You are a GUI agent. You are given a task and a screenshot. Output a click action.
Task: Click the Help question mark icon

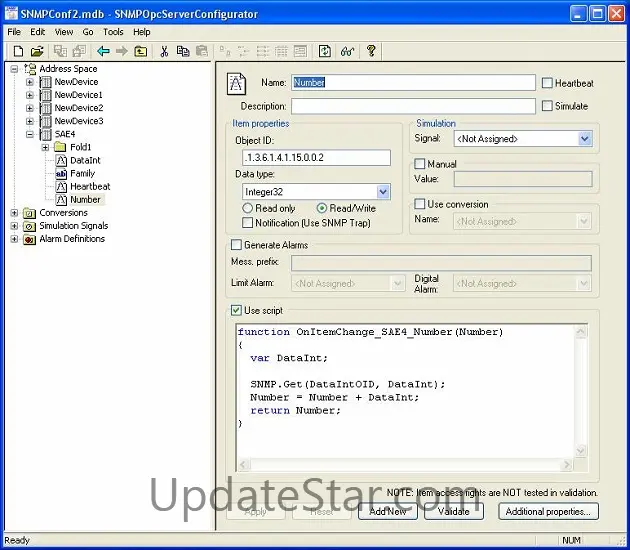tap(371, 51)
